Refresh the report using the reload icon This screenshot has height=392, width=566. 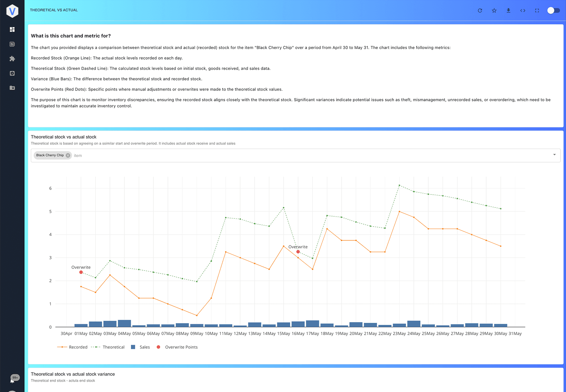[480, 11]
